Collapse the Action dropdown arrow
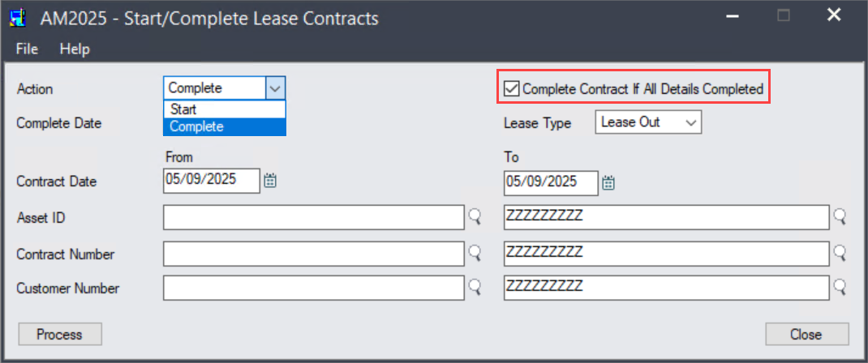 [x=276, y=88]
